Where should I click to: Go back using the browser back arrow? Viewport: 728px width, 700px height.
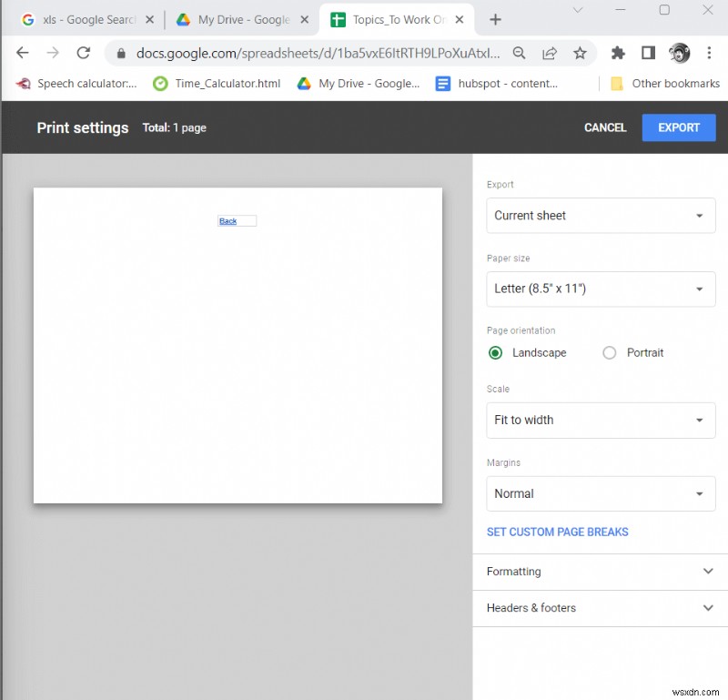22,53
